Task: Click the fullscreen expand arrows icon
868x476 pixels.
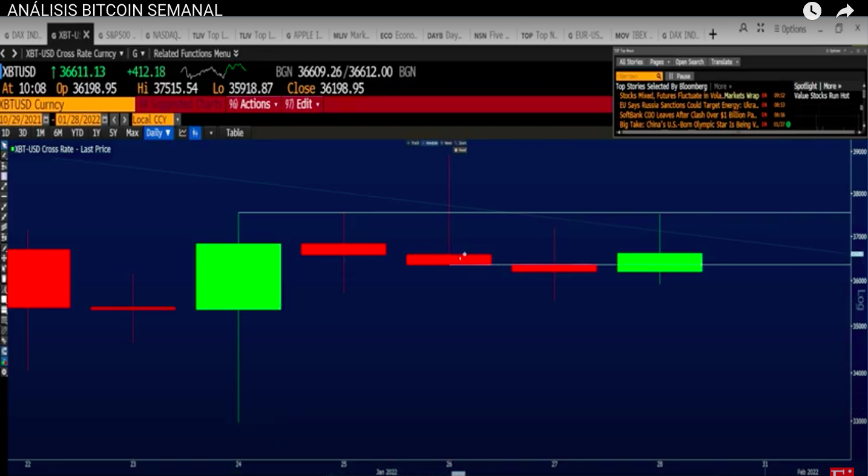Action: click(761, 28)
